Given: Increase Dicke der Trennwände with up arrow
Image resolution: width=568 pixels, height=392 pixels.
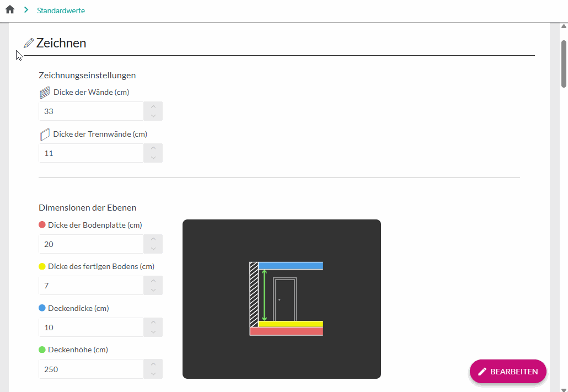Looking at the screenshot, I should click(x=153, y=148).
